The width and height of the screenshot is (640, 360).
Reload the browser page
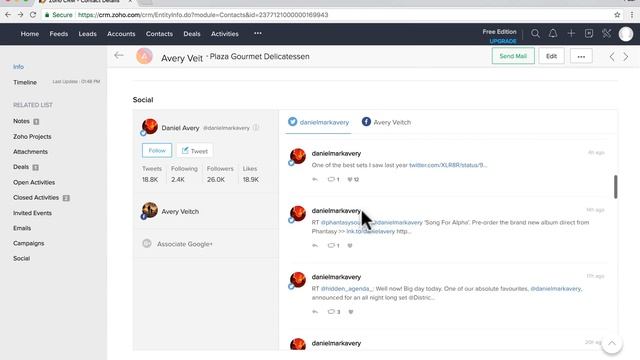[33, 15]
